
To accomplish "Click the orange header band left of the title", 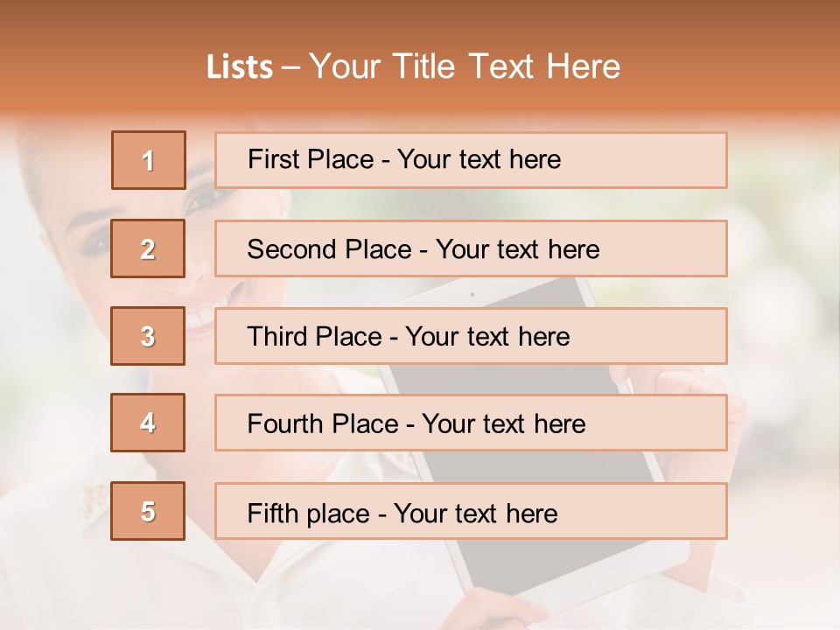I will point(96,66).
